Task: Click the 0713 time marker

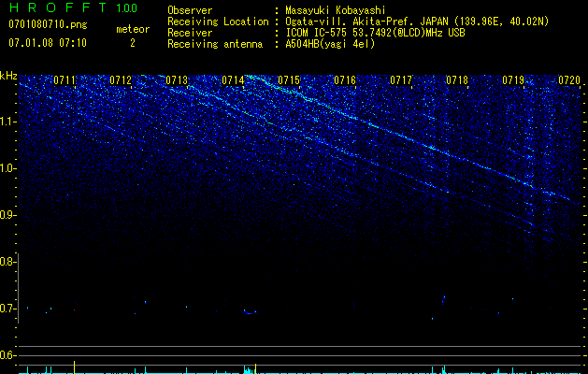Action: click(x=177, y=80)
